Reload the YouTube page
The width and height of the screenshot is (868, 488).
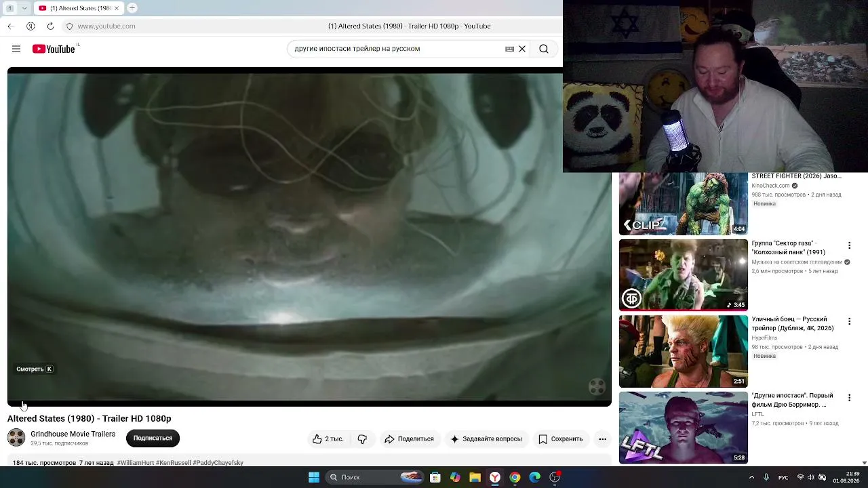coord(50,26)
